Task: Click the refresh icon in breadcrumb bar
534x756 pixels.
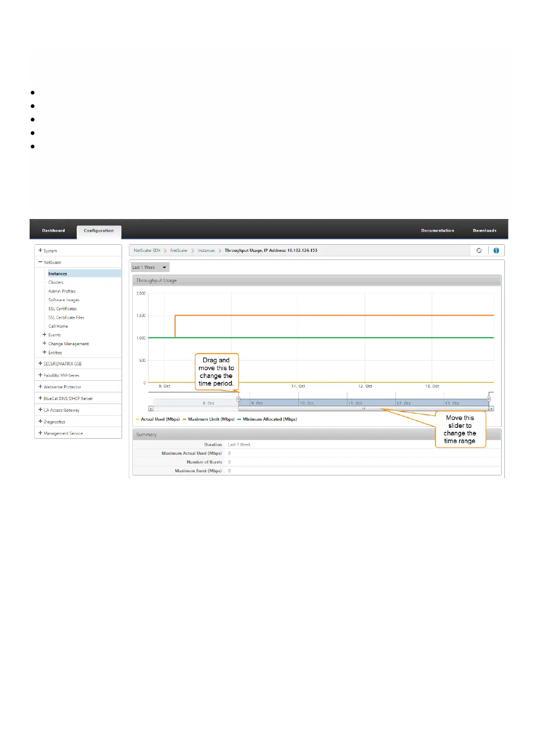Action: point(479,251)
